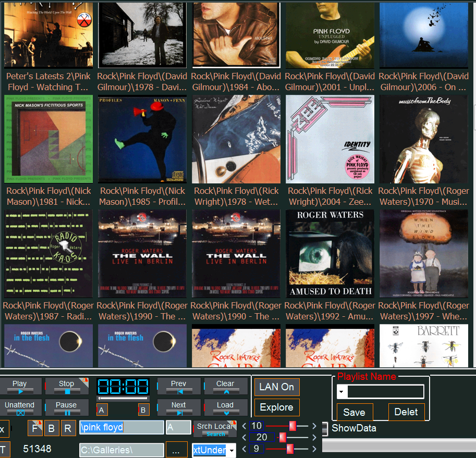Image resolution: width=476 pixels, height=458 pixels.
Task: Set loop point B below the timer
Action: (143, 410)
